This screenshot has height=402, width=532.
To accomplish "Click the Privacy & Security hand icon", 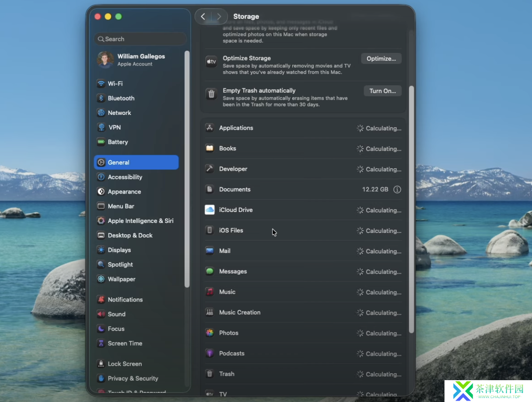I will pyautogui.click(x=101, y=378).
